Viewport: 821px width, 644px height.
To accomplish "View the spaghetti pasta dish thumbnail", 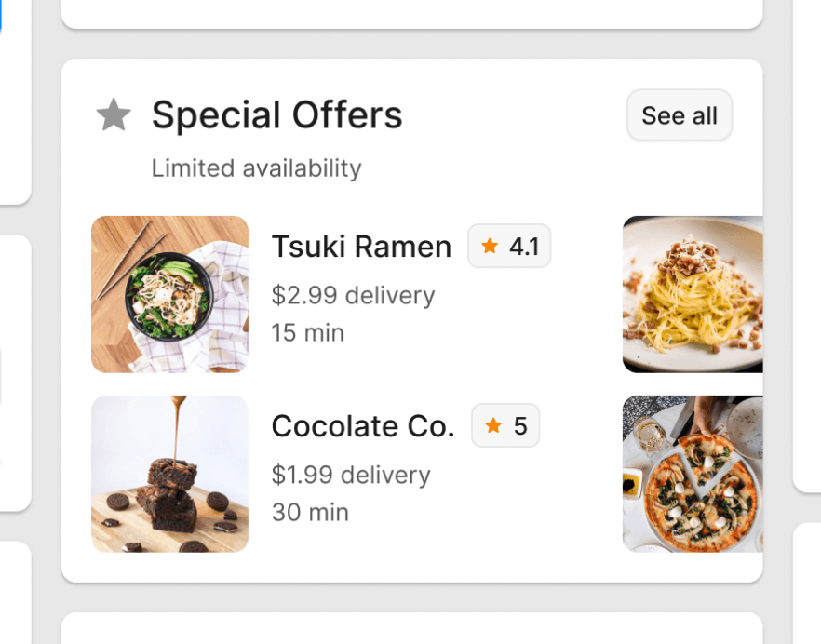I will click(693, 294).
